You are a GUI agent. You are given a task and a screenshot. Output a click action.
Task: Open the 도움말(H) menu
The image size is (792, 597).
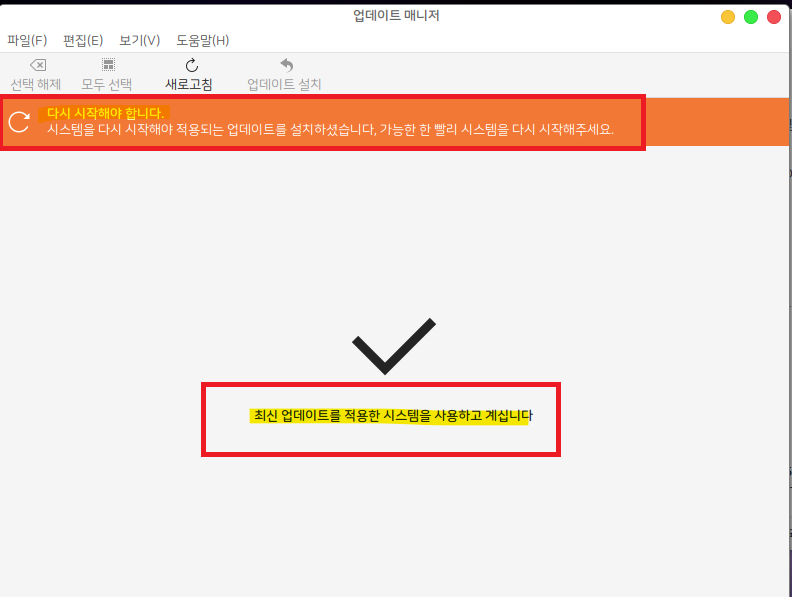(x=203, y=40)
